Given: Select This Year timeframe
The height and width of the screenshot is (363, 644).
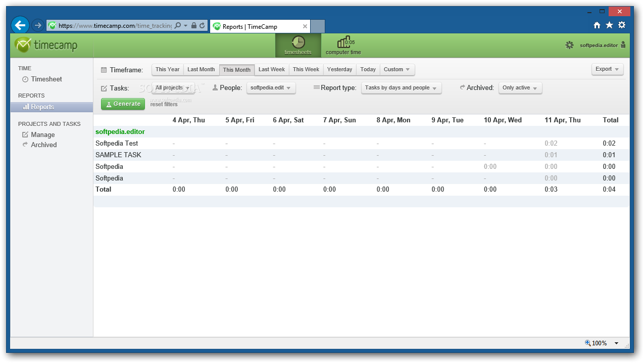Looking at the screenshot, I should pyautogui.click(x=167, y=70).
